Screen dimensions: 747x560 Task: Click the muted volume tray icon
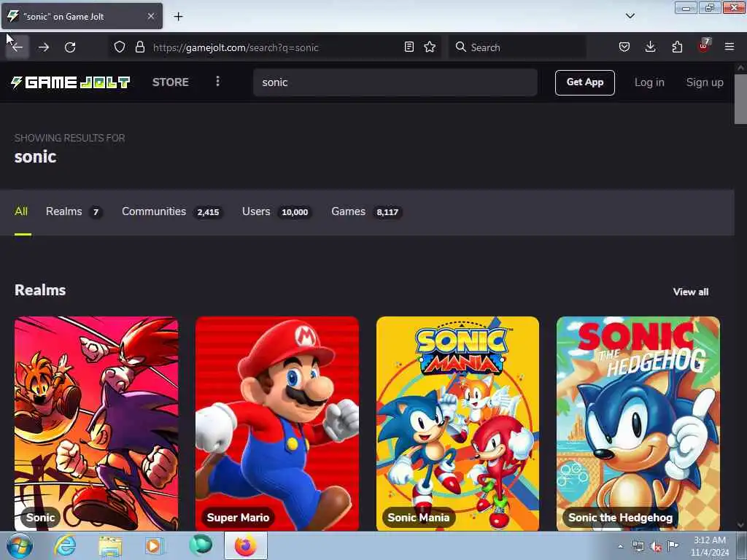[x=656, y=547]
